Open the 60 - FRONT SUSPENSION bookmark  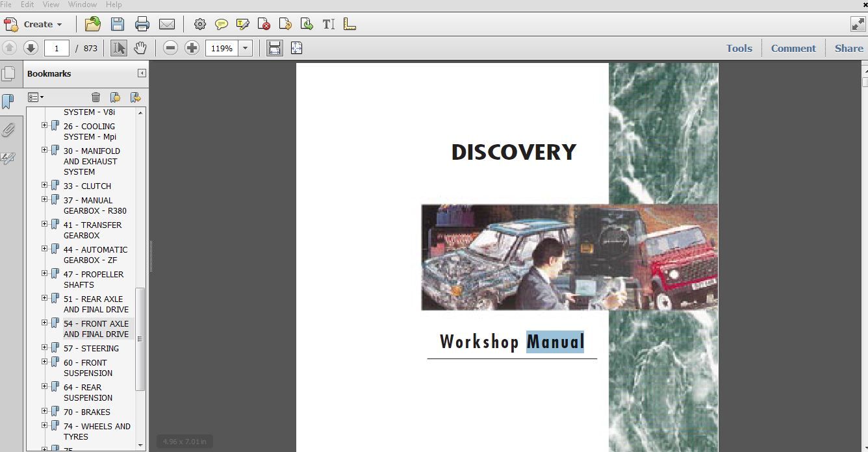[x=88, y=368]
